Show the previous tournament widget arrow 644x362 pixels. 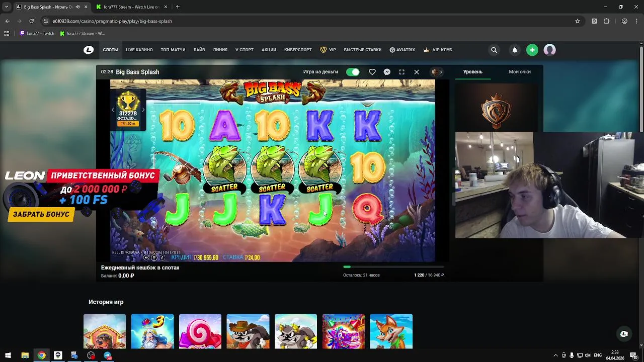(x=113, y=110)
